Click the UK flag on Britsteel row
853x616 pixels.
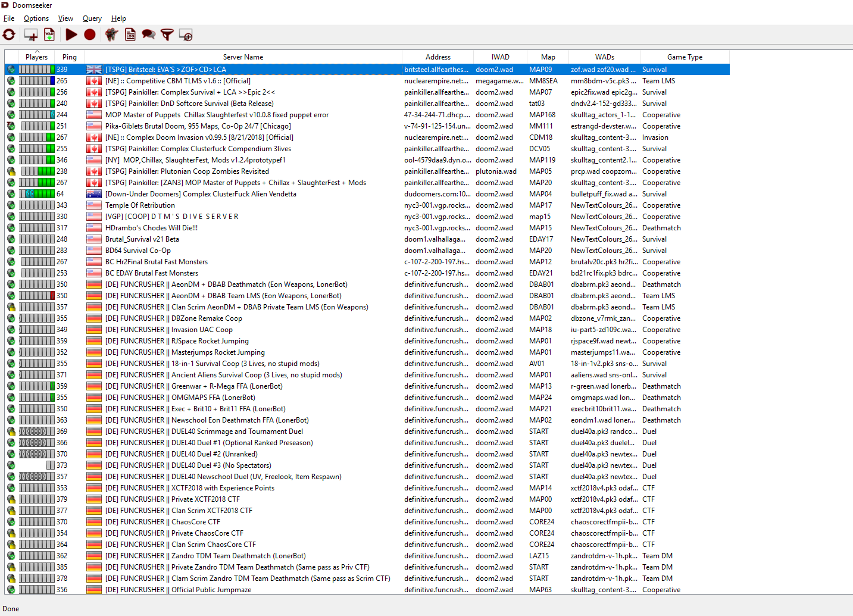(x=94, y=70)
